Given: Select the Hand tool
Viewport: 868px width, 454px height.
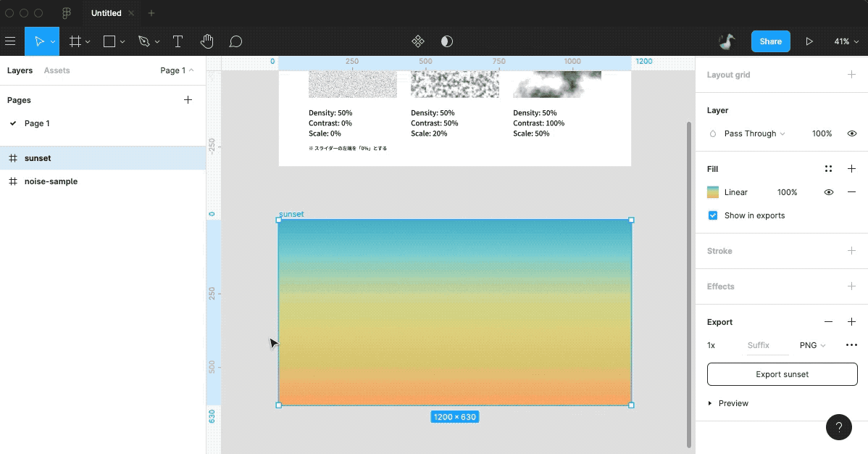Looking at the screenshot, I should (206, 41).
